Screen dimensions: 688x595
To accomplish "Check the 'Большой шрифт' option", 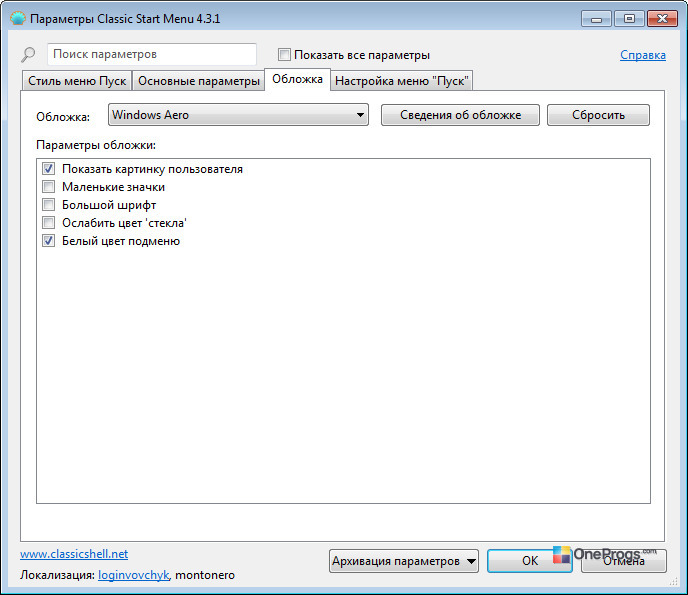I will (x=49, y=205).
